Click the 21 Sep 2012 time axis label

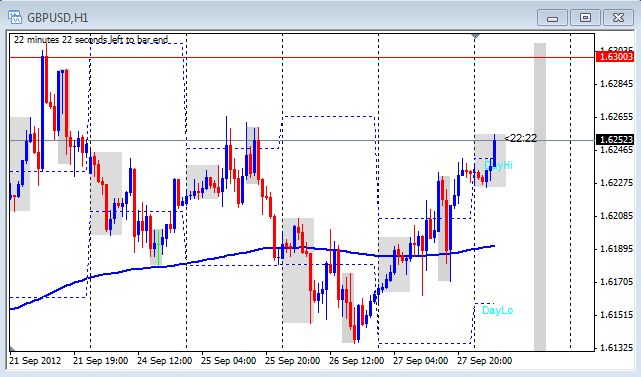pos(35,361)
